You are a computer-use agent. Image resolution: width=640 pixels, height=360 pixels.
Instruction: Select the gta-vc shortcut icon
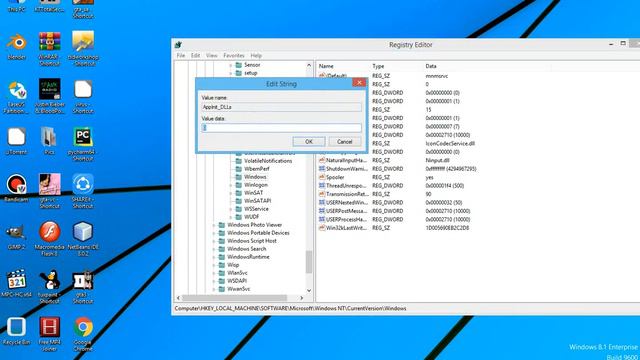49,184
